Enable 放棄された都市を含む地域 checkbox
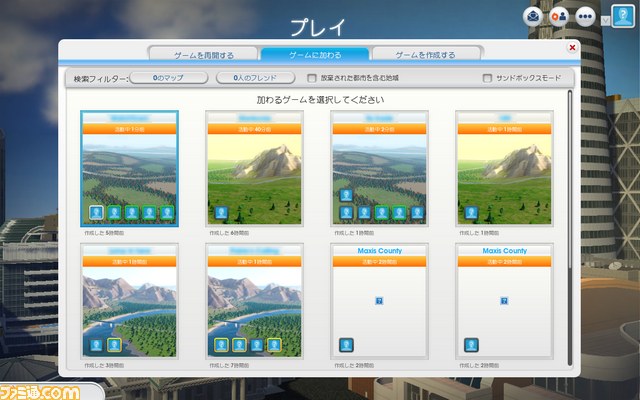The width and height of the screenshot is (640, 400). (312, 78)
